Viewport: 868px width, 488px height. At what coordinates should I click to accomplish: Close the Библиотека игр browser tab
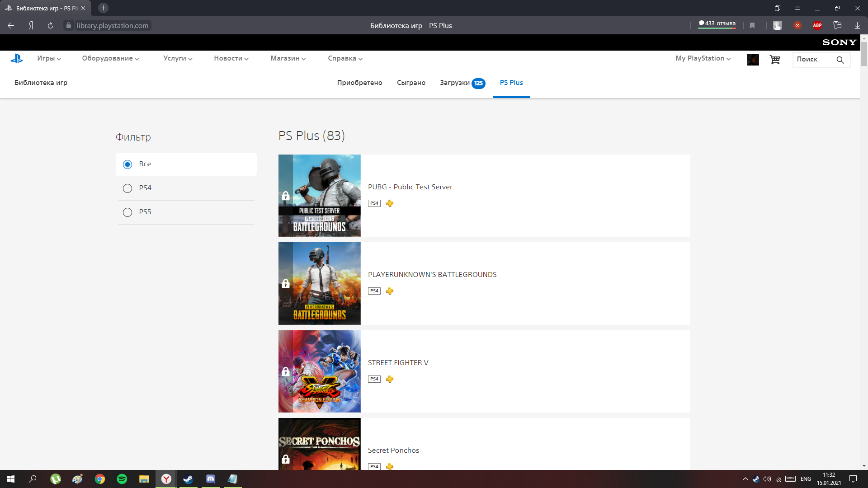83,8
